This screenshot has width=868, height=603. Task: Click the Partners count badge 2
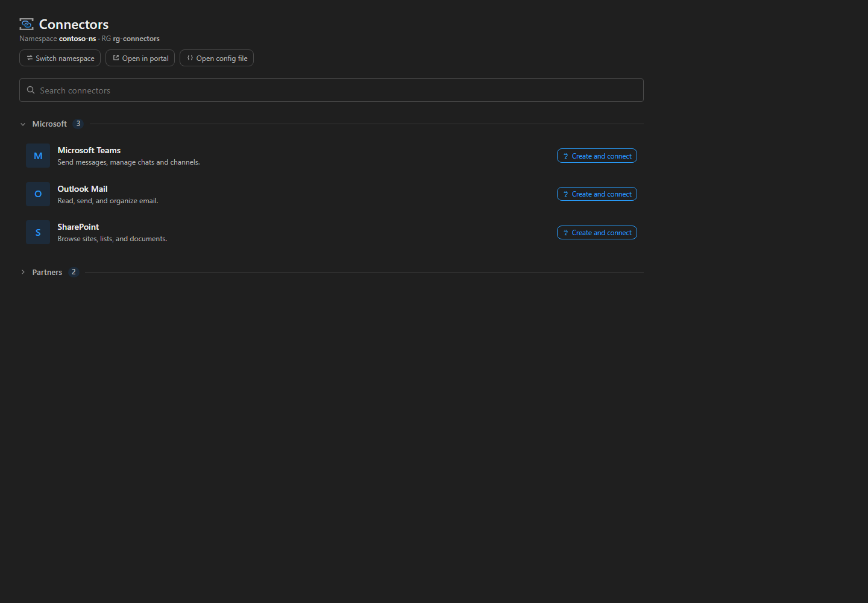click(74, 272)
